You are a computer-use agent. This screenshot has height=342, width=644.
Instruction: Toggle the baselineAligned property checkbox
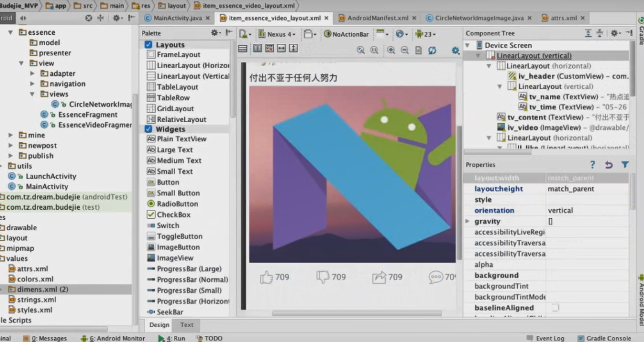pyautogui.click(x=555, y=308)
